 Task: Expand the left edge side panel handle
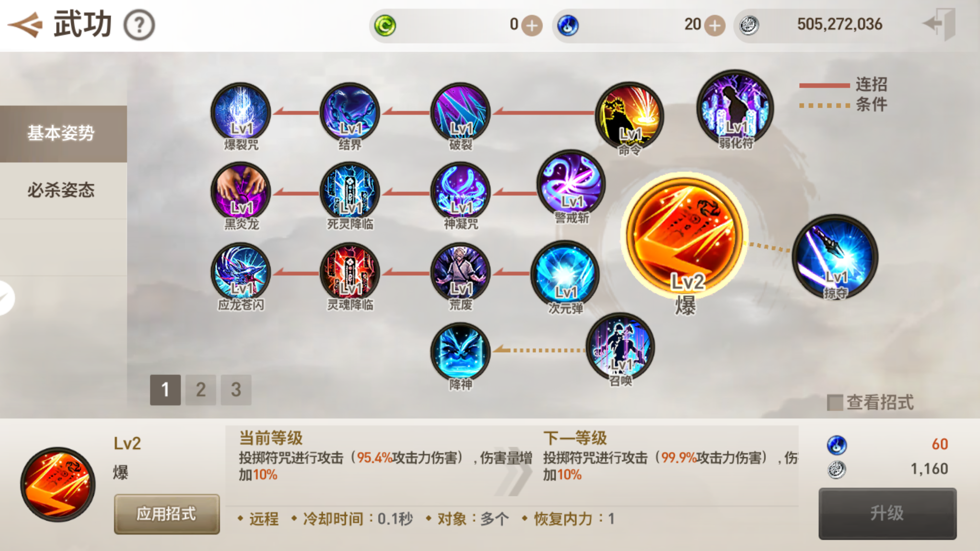click(6, 298)
